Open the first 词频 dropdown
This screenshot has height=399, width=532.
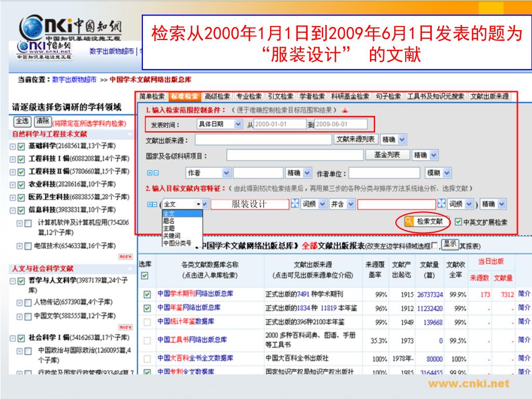[x=314, y=204]
